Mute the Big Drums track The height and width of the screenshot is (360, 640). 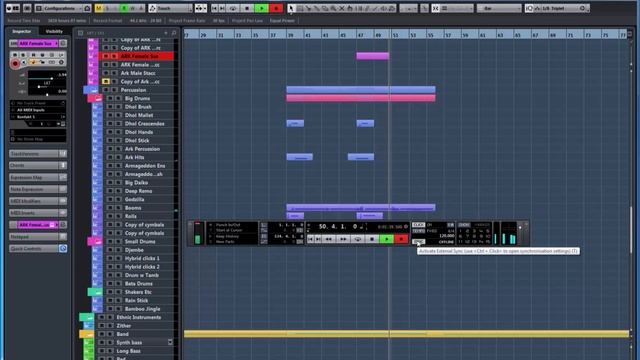point(110,98)
